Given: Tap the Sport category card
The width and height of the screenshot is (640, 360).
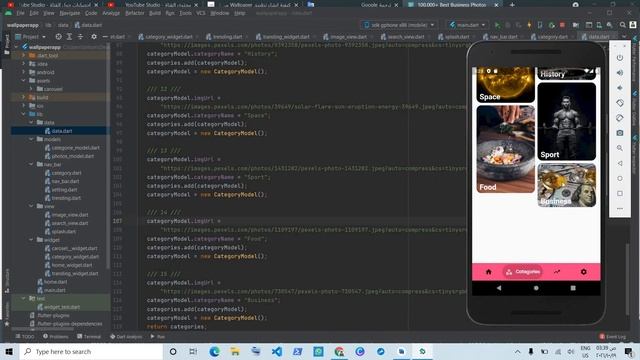Looking at the screenshot, I should point(567,122).
